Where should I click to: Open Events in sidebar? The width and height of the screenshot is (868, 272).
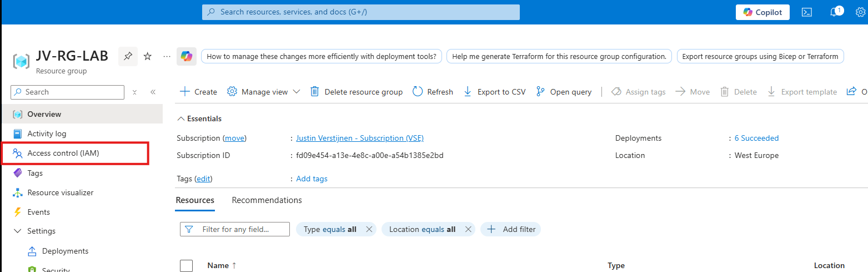click(82, 212)
